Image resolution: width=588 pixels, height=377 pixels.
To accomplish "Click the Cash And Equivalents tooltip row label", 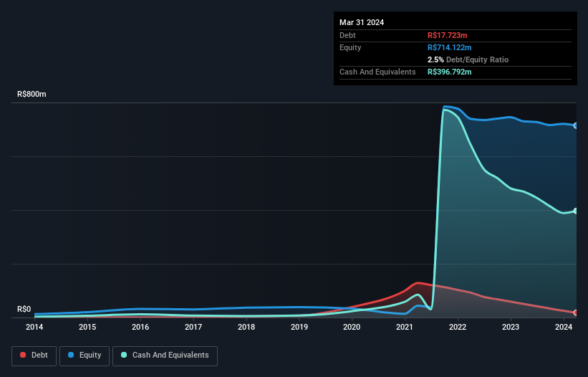I will tap(377, 72).
